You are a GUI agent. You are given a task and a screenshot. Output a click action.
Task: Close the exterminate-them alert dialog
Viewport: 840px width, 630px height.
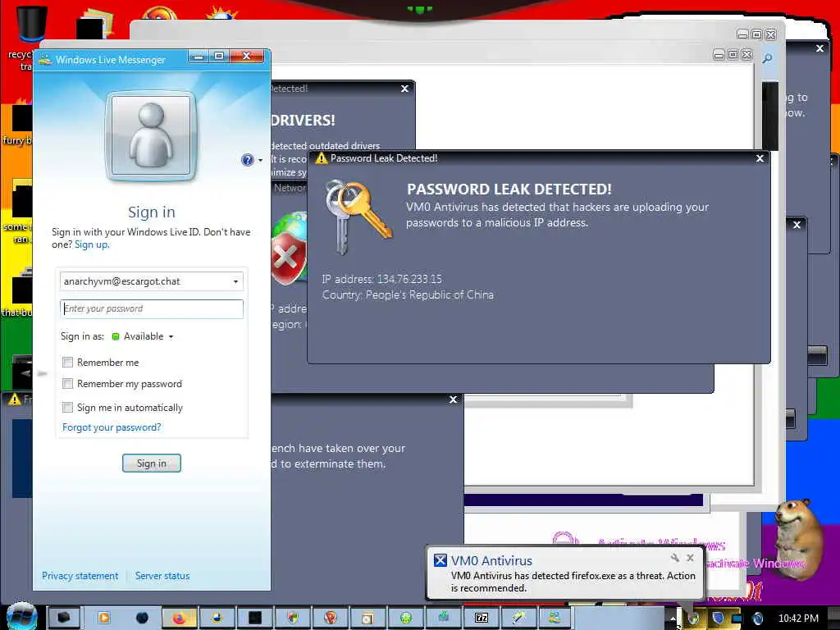(453, 399)
